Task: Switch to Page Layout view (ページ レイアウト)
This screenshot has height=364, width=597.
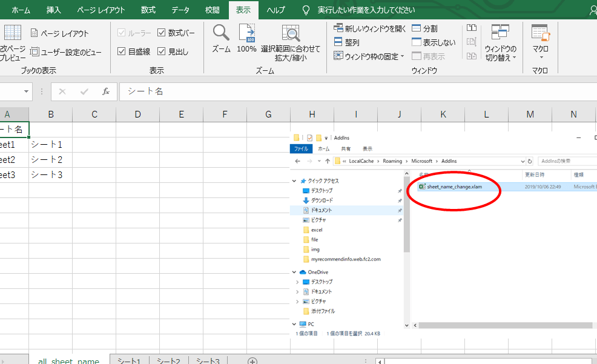Action: [59, 33]
